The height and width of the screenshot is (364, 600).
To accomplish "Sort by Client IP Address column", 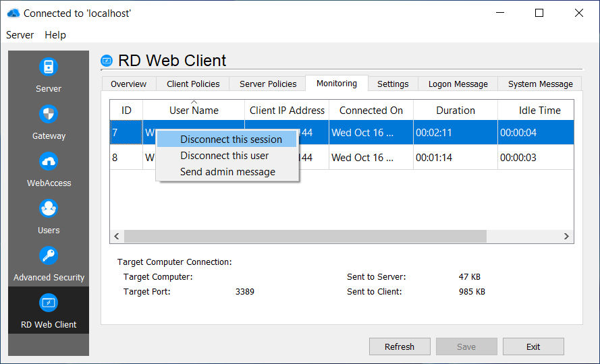I will [287, 110].
